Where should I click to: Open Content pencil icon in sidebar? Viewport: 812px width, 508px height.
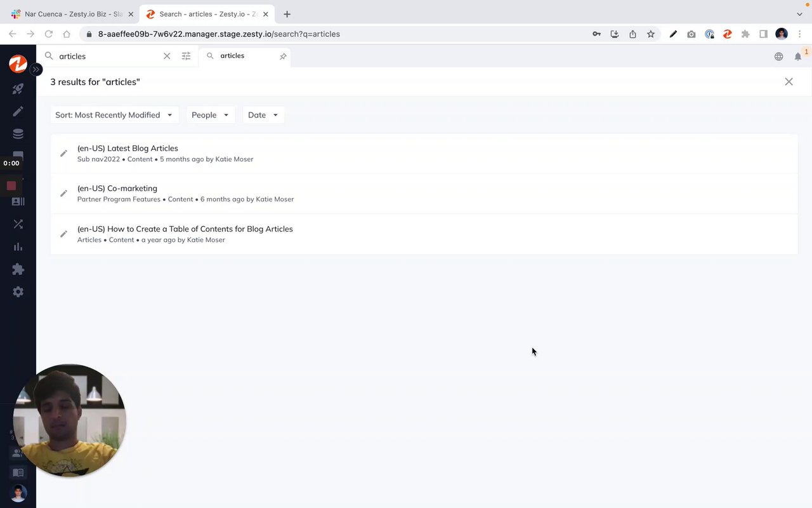click(18, 111)
